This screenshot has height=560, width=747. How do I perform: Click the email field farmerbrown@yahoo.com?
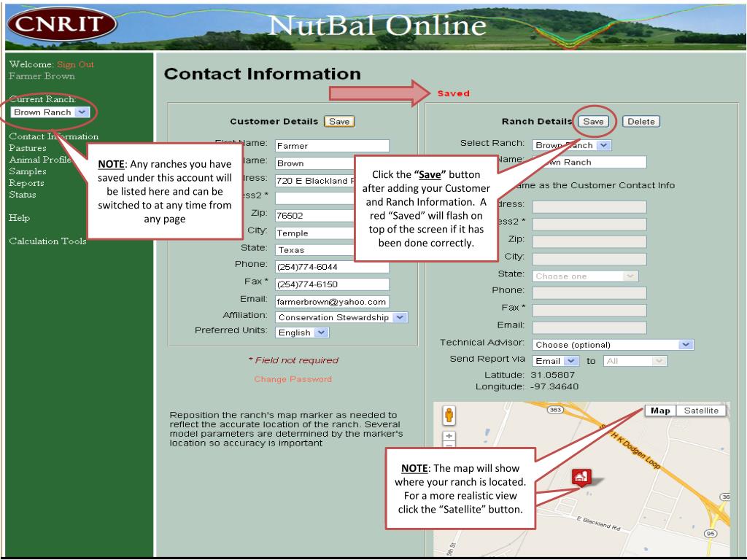coord(332,302)
